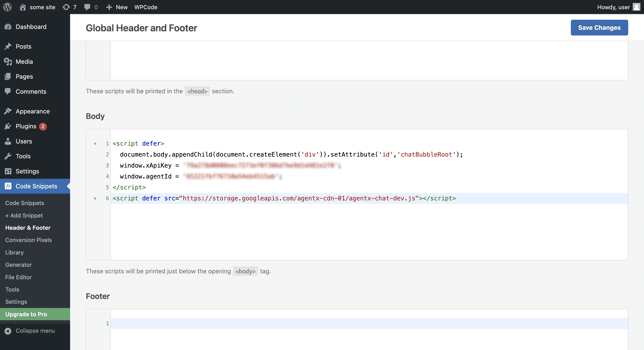This screenshot has width=644, height=350.
Task: Collapse the code fold on line 1
Action: click(x=95, y=144)
